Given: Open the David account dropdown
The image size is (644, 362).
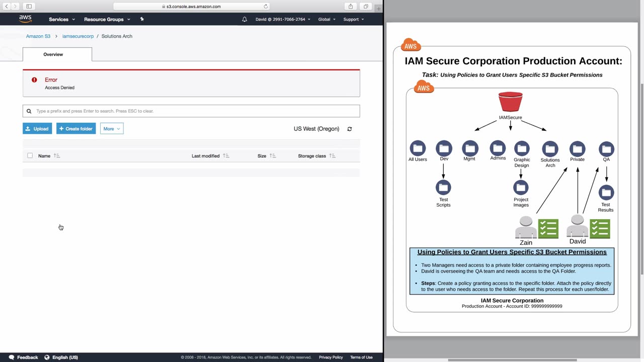Looking at the screenshot, I should (283, 19).
